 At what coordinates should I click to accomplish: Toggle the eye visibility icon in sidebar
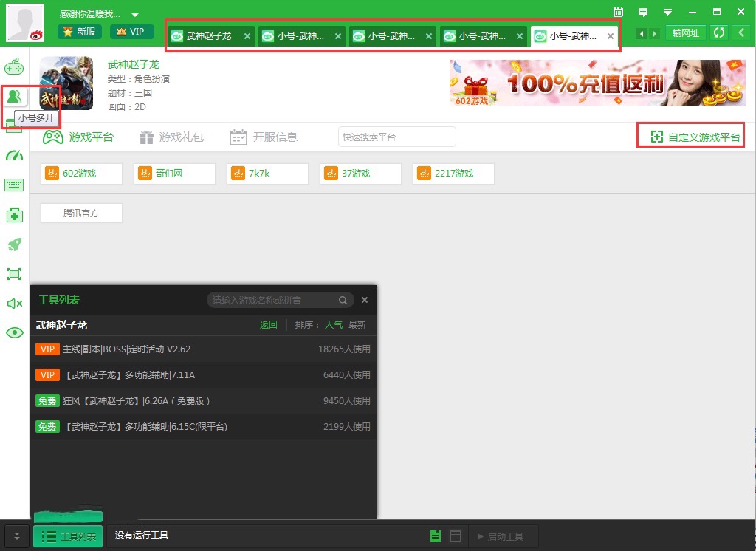click(14, 333)
